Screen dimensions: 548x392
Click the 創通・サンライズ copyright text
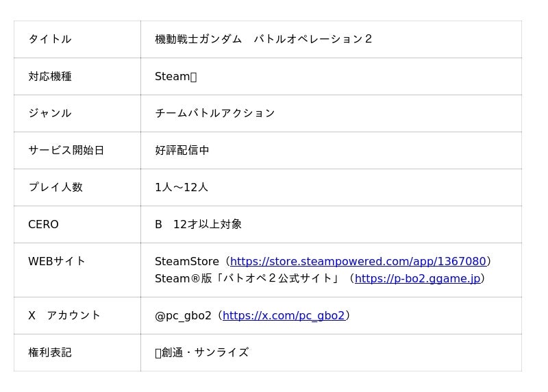click(x=204, y=352)
